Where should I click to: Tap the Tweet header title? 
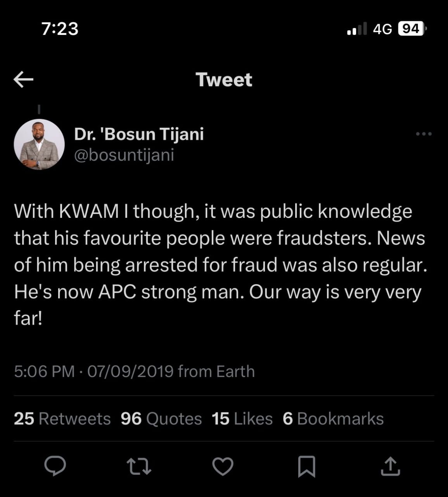224,80
